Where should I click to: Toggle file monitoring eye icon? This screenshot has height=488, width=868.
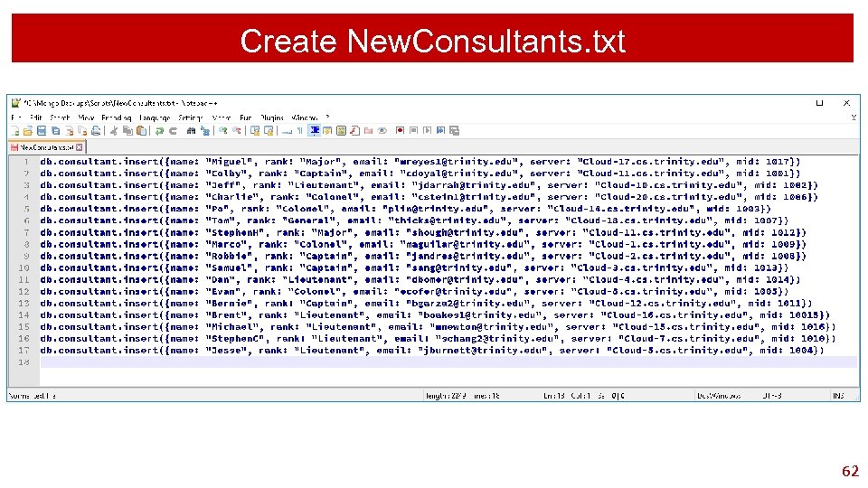tap(382, 130)
